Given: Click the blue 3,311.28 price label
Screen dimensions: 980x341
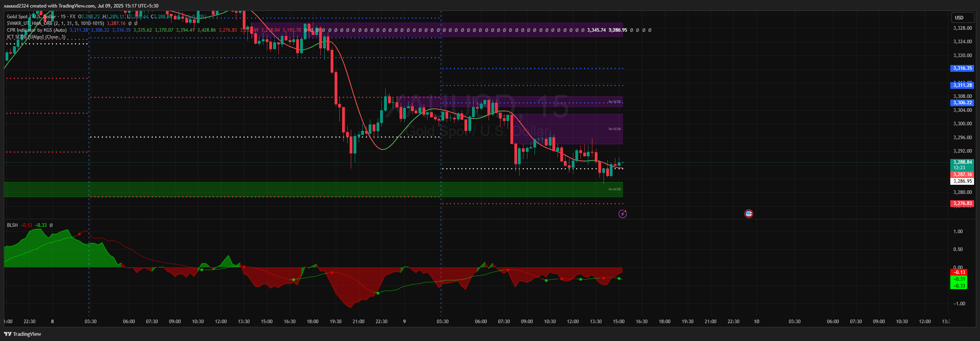Looking at the screenshot, I should [962, 85].
